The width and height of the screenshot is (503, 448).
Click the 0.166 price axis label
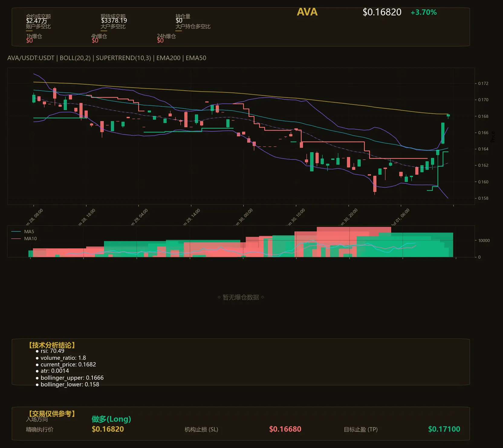(483, 133)
